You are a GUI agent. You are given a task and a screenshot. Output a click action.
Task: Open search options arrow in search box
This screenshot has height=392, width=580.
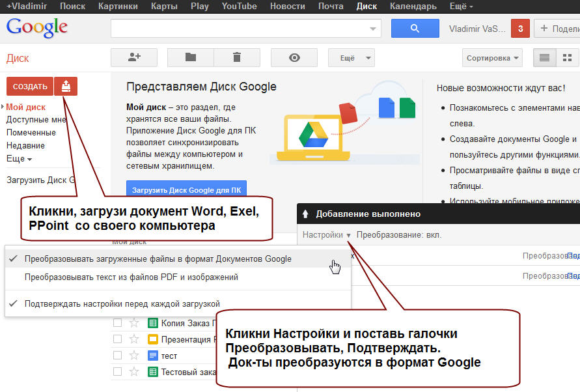pos(373,29)
